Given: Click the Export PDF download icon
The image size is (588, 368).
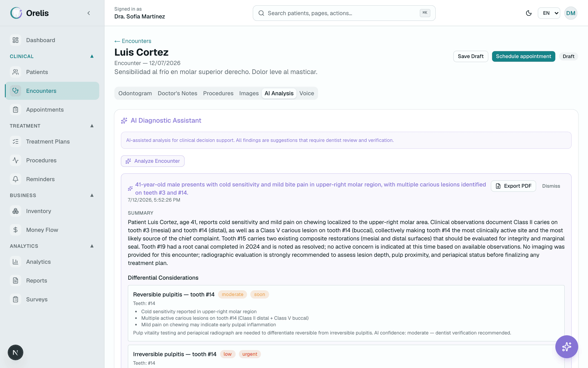Looking at the screenshot, I should click(x=498, y=186).
